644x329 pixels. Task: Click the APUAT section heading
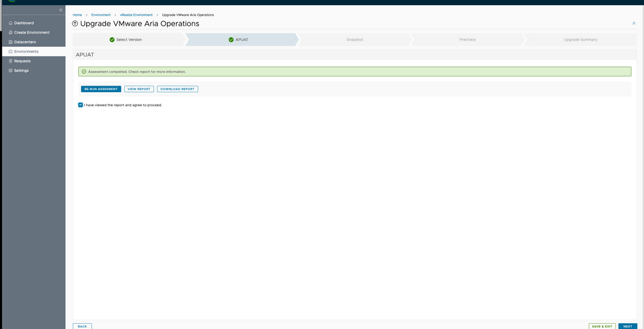coord(85,54)
